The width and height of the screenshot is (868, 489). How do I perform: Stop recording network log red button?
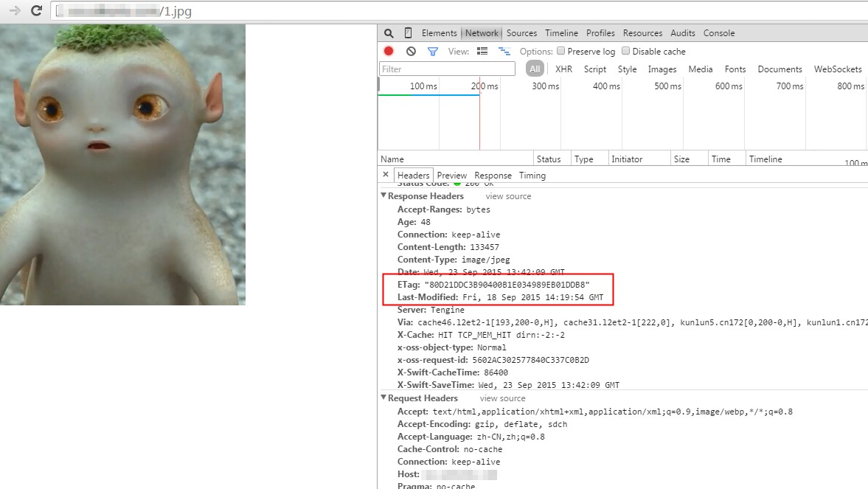pyautogui.click(x=389, y=51)
